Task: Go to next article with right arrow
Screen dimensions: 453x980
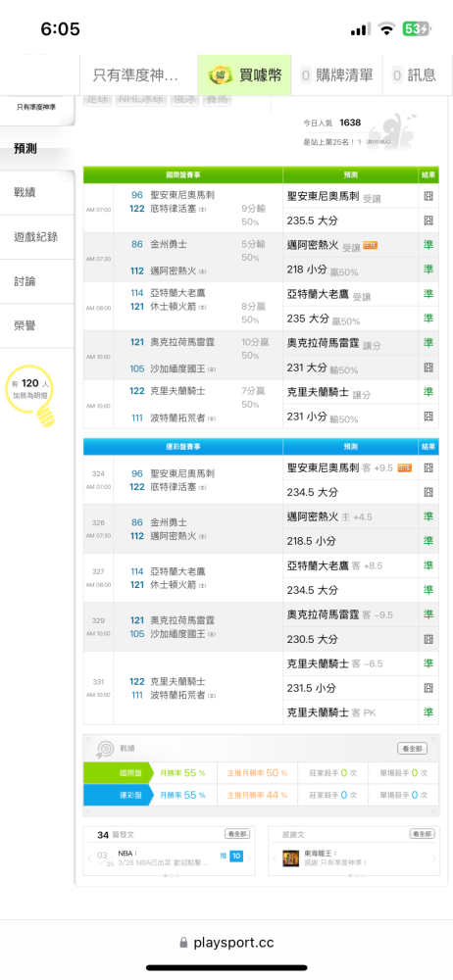Action: (x=250, y=858)
